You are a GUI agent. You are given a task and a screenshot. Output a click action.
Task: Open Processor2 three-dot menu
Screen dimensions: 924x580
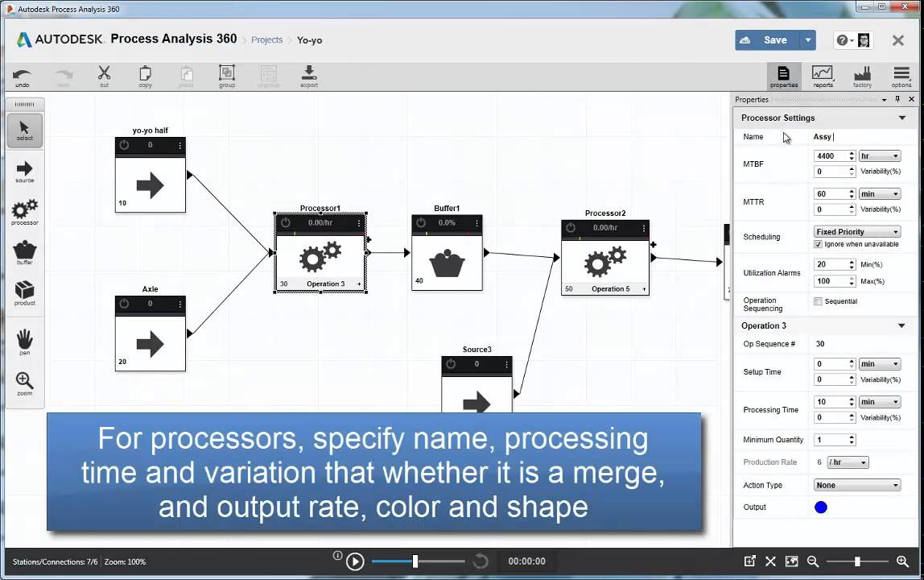(x=644, y=228)
